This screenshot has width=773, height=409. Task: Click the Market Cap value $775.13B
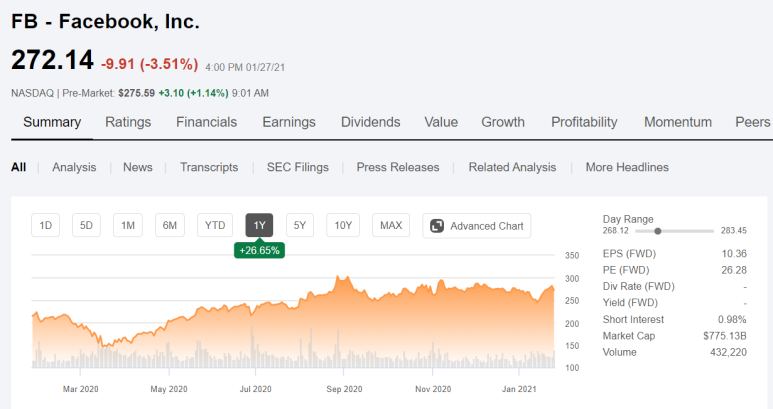[725, 336]
